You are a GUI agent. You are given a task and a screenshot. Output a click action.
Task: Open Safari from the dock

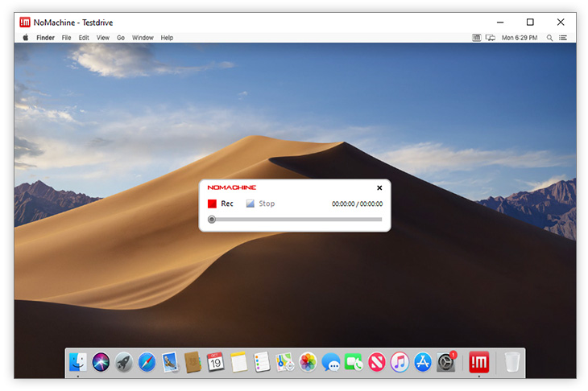point(147,362)
